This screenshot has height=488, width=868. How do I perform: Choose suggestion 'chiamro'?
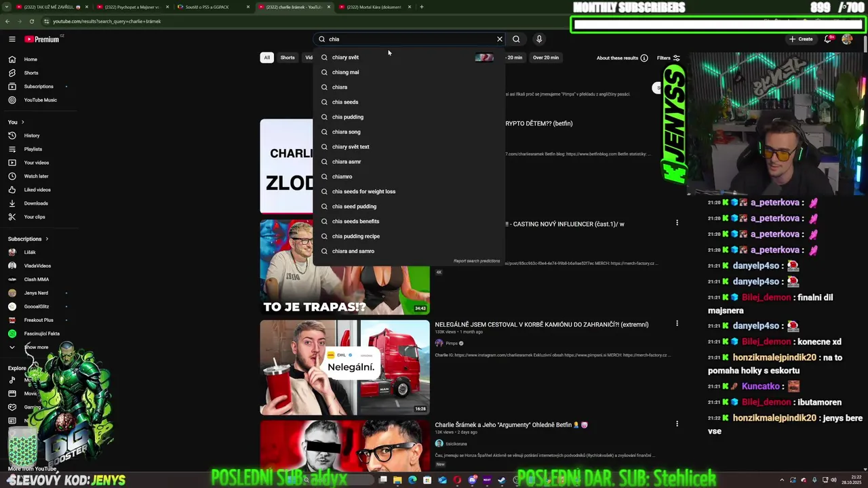(409, 177)
